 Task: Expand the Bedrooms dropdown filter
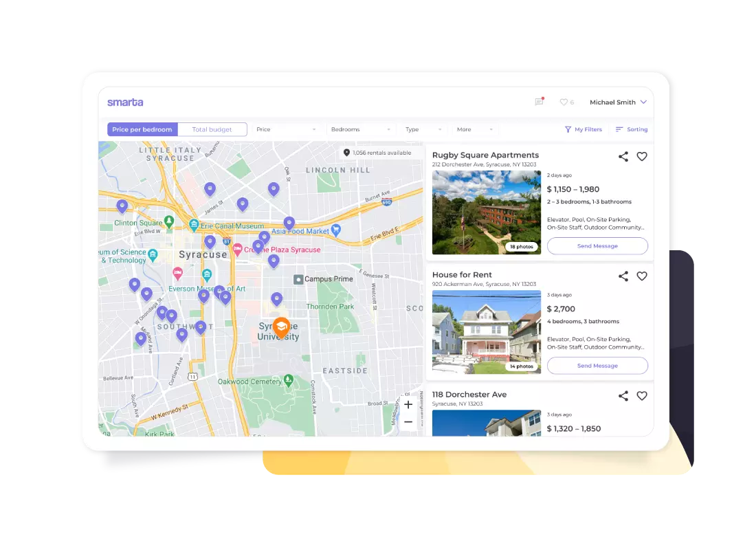pyautogui.click(x=361, y=129)
